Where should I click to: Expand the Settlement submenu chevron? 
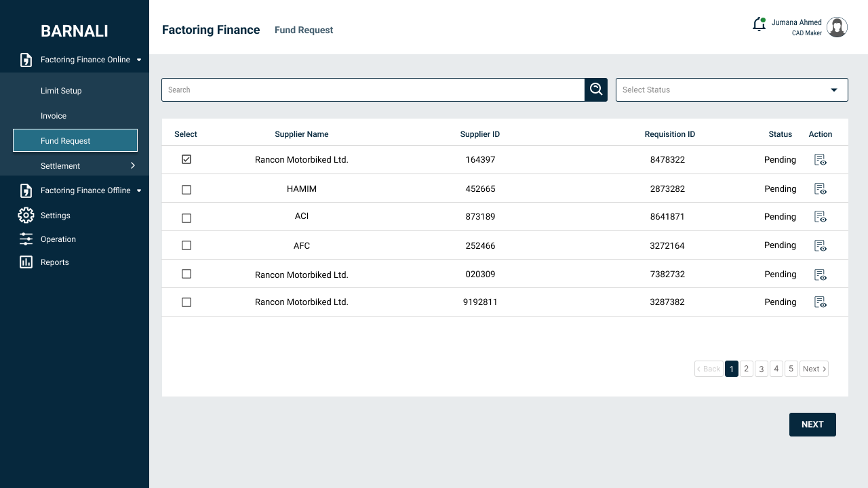tap(133, 165)
